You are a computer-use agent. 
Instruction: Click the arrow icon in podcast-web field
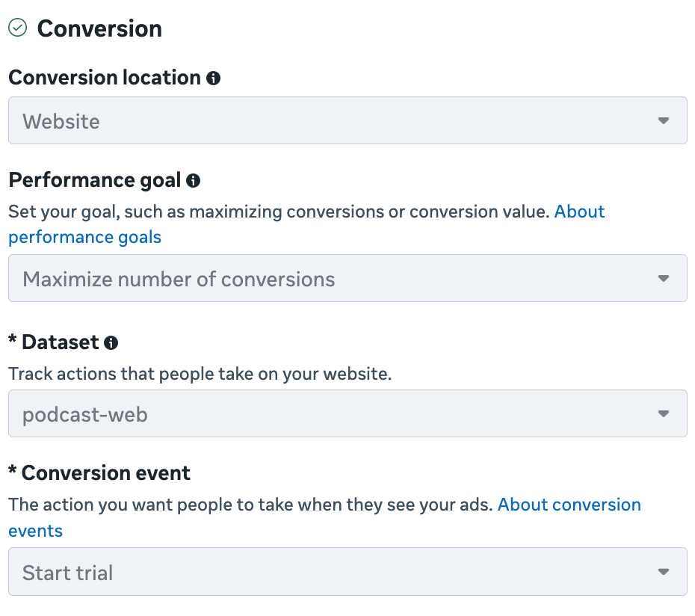click(x=663, y=413)
